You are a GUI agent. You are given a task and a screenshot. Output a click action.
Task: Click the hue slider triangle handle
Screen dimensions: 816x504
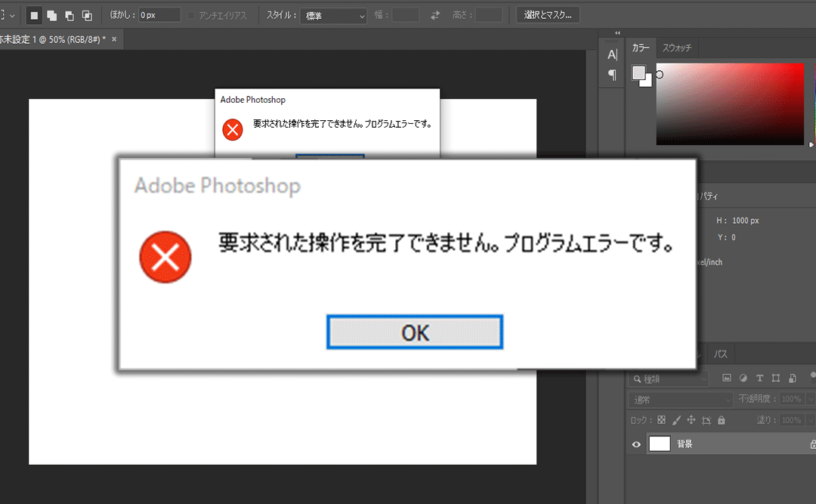[811, 145]
